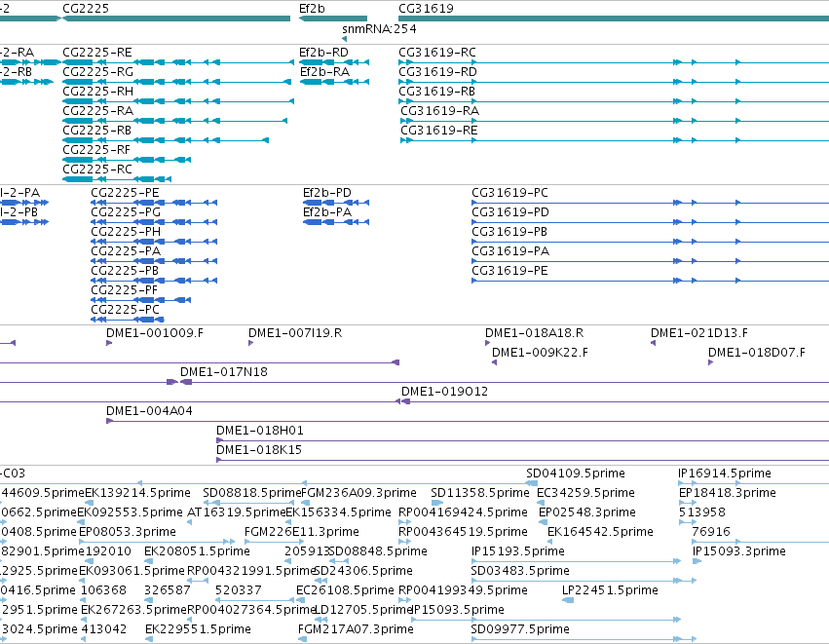
Task: Select transcript CG2225-RE label
Action: pos(97,53)
